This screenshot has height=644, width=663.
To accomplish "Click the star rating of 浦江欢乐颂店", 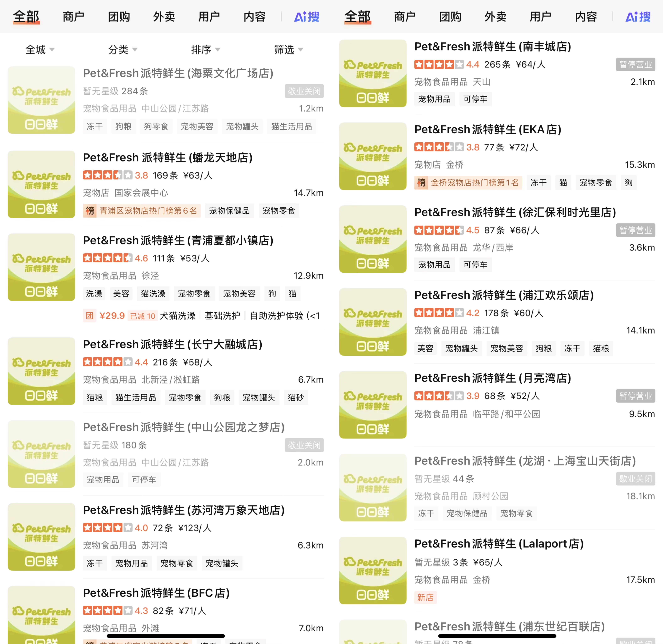I will [x=439, y=313].
